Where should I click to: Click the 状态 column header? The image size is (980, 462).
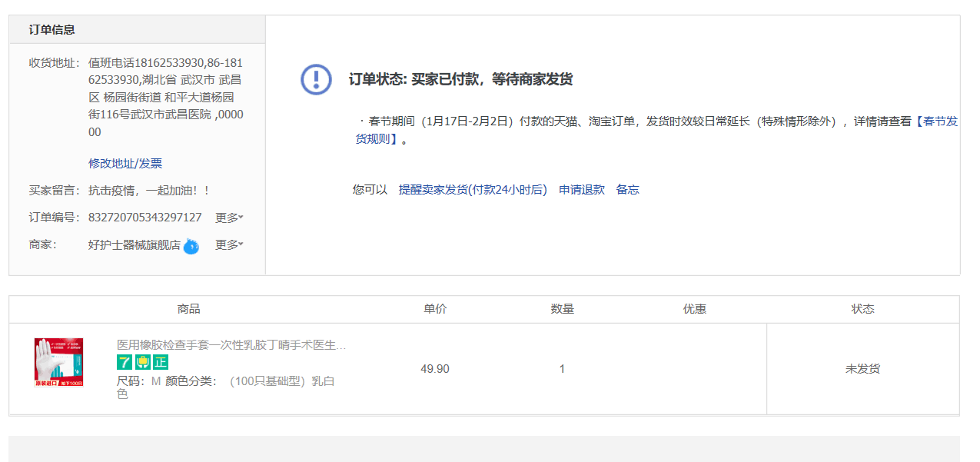pyautogui.click(x=862, y=309)
